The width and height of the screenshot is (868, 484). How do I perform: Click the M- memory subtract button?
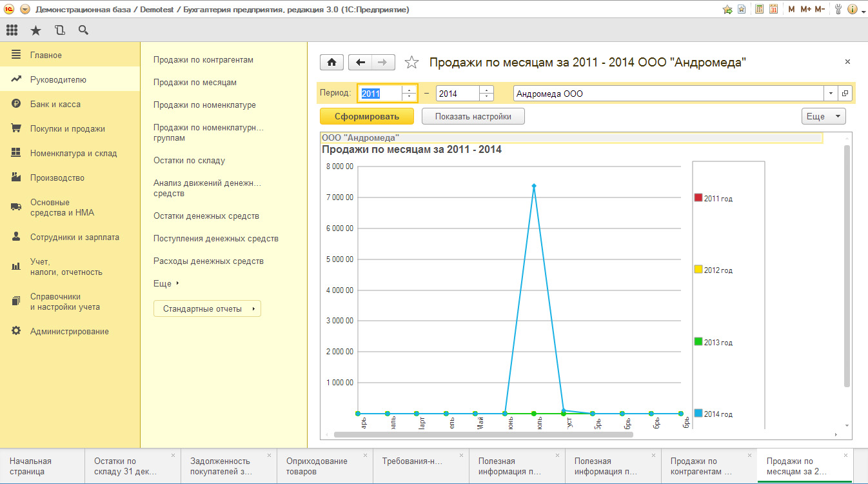click(820, 10)
